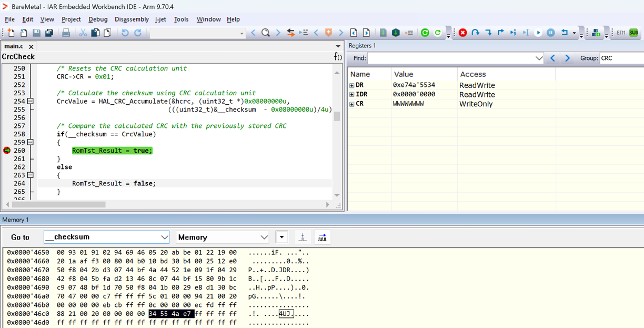Screen dimensions: 644x328
Task: Collapse code fold at line 254
Action: [x=31, y=101]
